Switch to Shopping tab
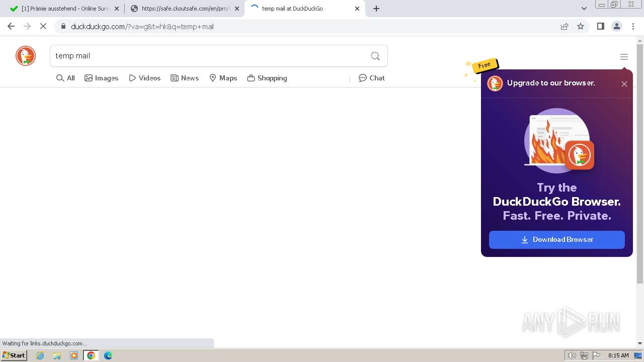The image size is (644, 362). 267,78
